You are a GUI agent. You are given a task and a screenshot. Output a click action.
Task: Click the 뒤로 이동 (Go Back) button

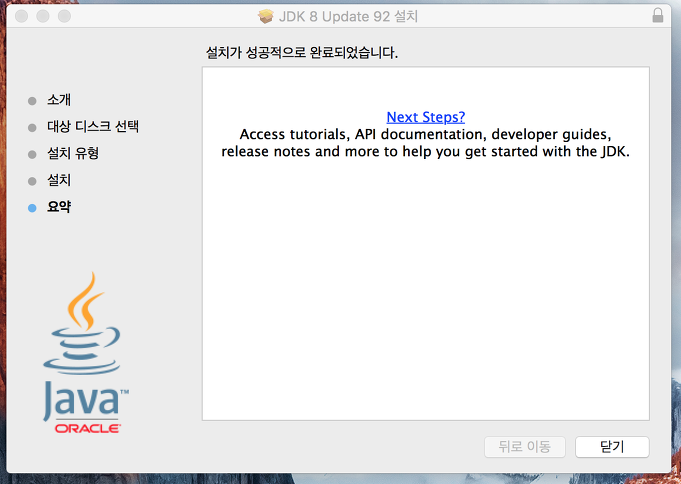point(525,447)
